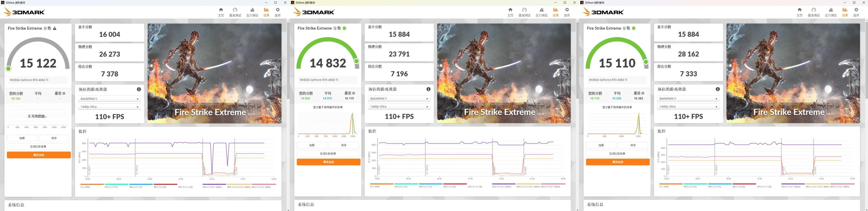Select Options (选项) tab in rightmost window
The image size is (868, 211).
(856, 12)
